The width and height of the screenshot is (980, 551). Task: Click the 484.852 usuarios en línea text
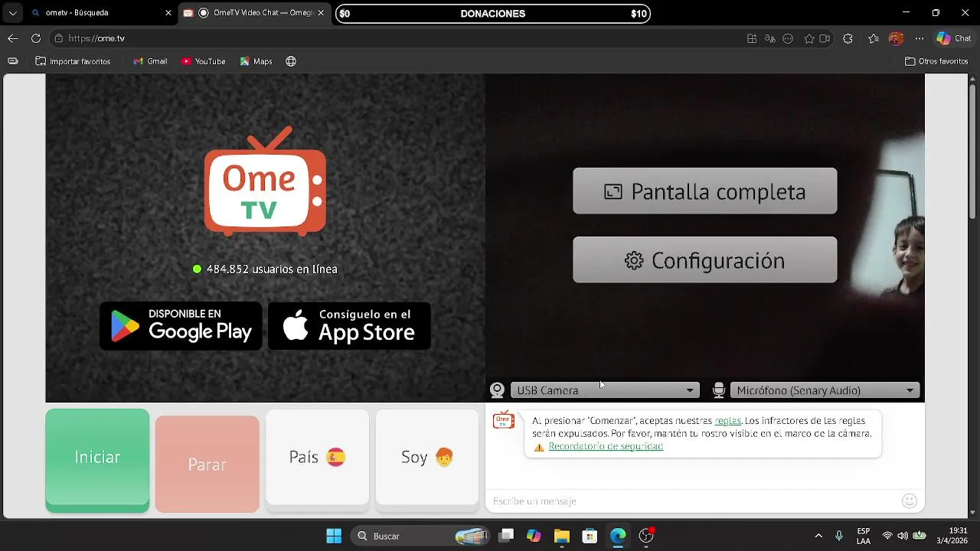click(x=272, y=269)
